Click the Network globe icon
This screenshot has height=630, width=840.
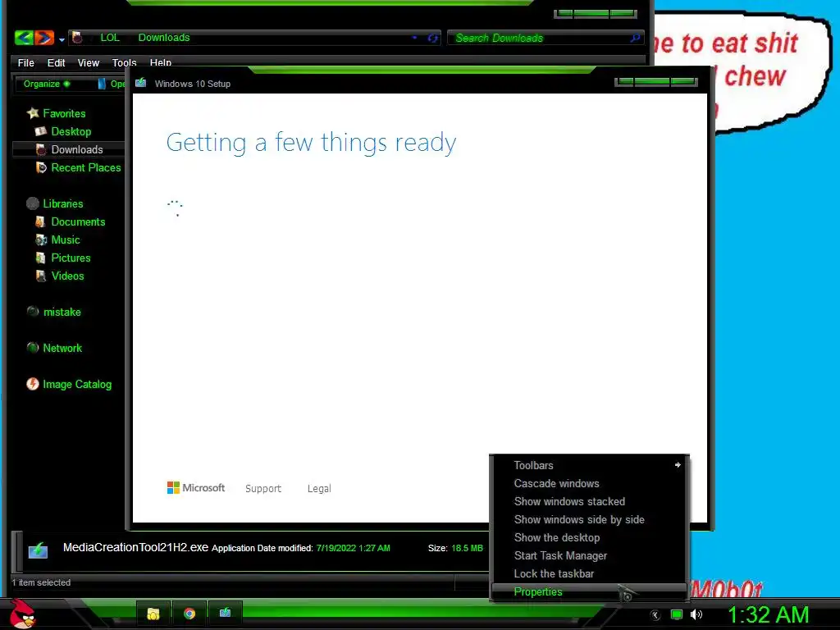(33, 348)
